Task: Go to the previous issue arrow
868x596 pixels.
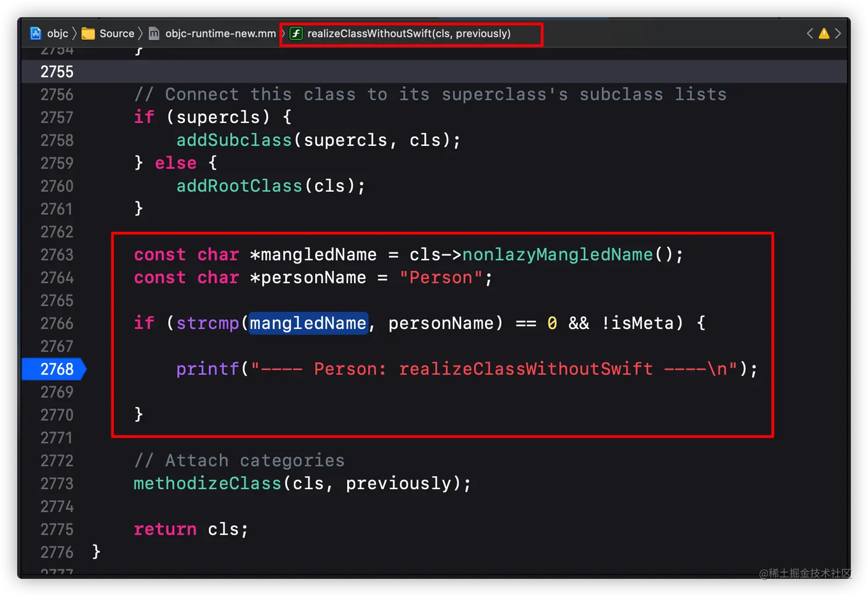Action: click(x=809, y=33)
